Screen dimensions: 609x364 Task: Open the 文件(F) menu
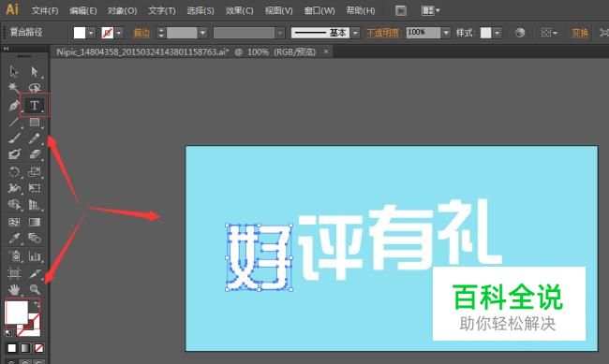click(x=45, y=10)
